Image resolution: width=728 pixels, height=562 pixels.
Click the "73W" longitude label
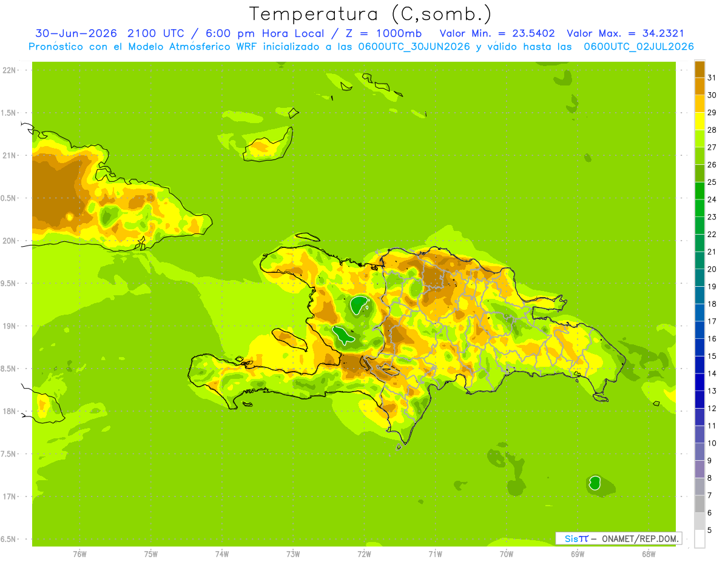pyautogui.click(x=293, y=554)
